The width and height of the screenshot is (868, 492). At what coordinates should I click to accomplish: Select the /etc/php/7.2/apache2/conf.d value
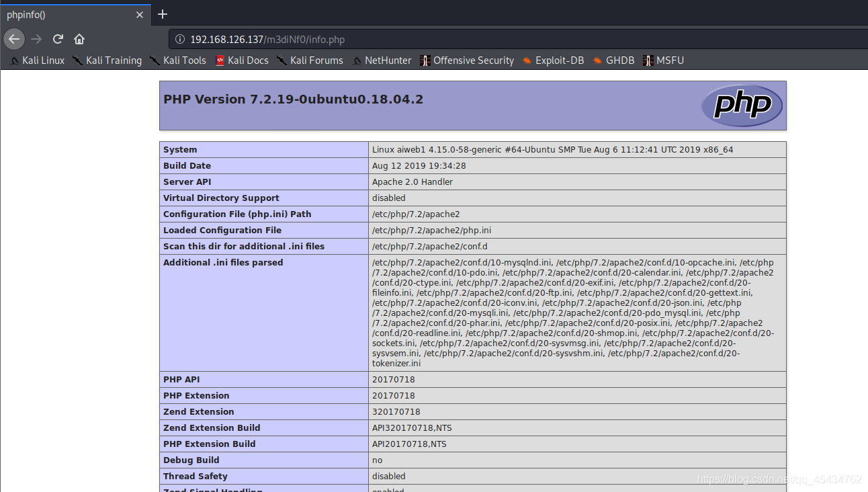[x=430, y=247]
